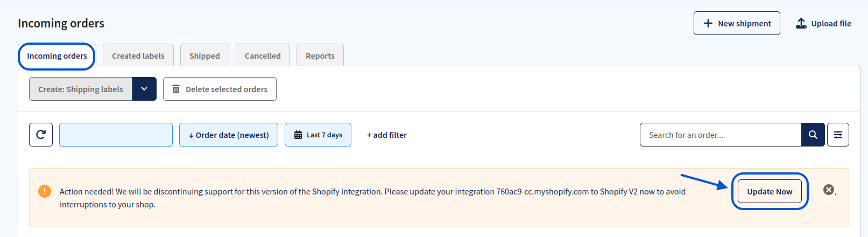Click the Upload file link
This screenshot has width=868, height=237.
click(x=824, y=23)
